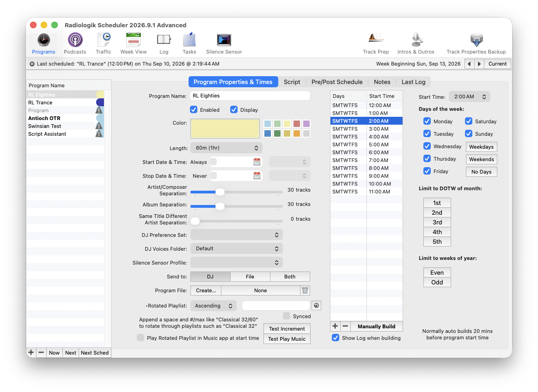Click the No Days button
Viewport: 538px width, 392px height.
[481, 172]
